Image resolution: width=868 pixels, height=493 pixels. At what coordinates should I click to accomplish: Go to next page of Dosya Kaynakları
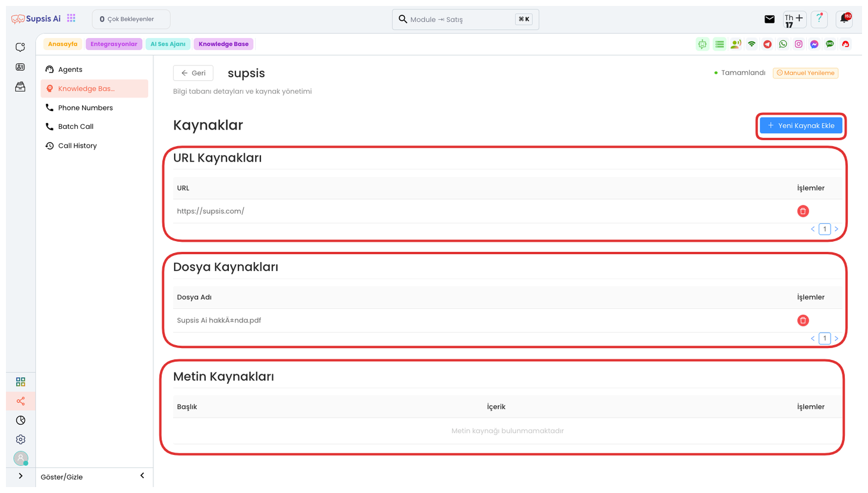(x=836, y=338)
